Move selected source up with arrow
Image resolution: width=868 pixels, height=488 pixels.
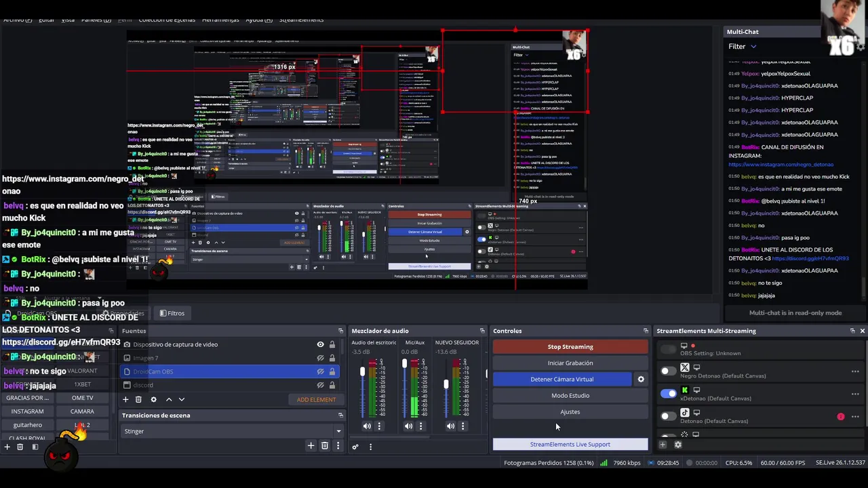pyautogui.click(x=169, y=399)
